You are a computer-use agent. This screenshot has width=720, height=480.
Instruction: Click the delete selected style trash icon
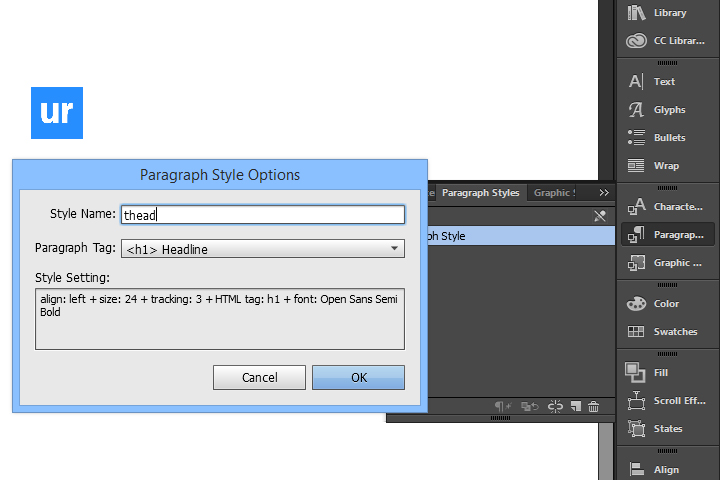(594, 407)
